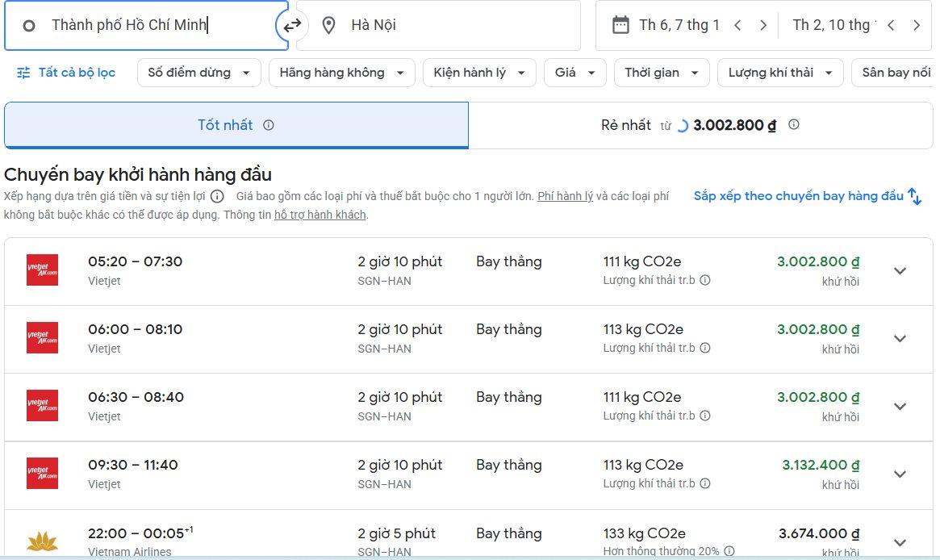Viewport: 940px width, 560px height.
Task: Click return date Th 2, 10 thg
Action: point(833,25)
